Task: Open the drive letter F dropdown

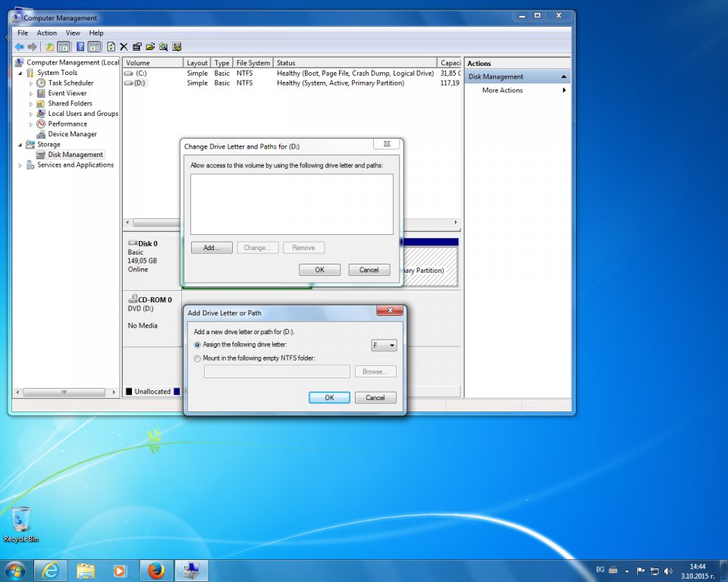Action: click(x=384, y=346)
